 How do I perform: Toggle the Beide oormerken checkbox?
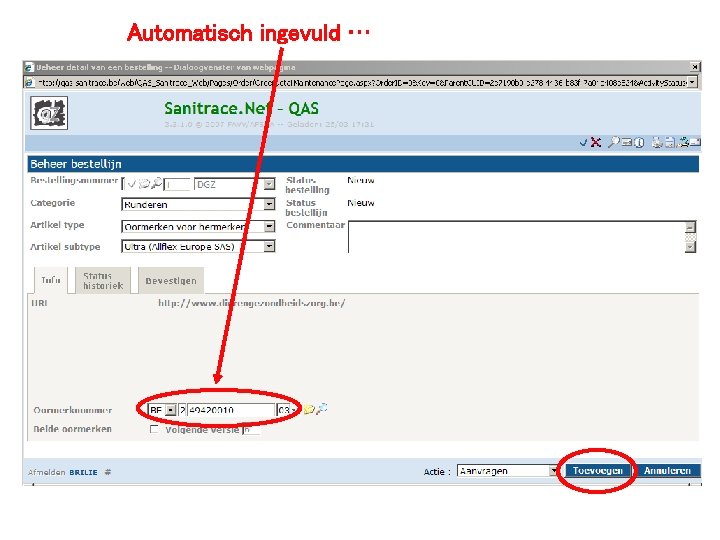tap(154, 429)
